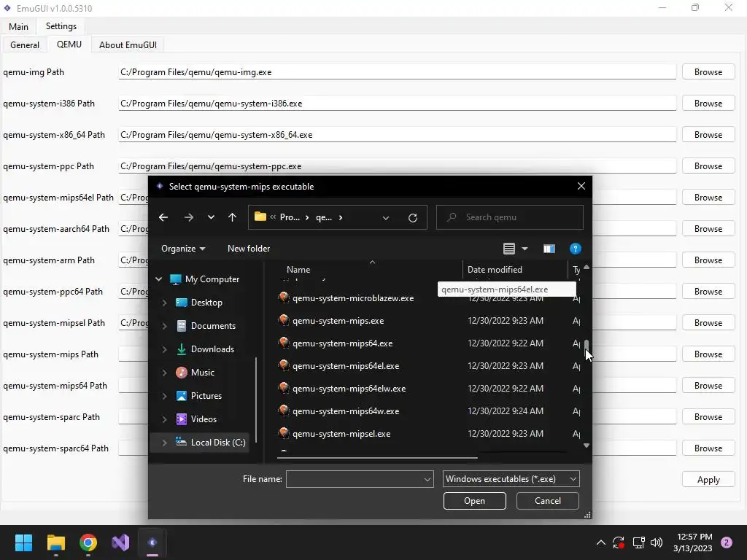This screenshot has height=560, width=747.
Task: Edit qemu-system-x86_64 path field
Action: click(398, 135)
